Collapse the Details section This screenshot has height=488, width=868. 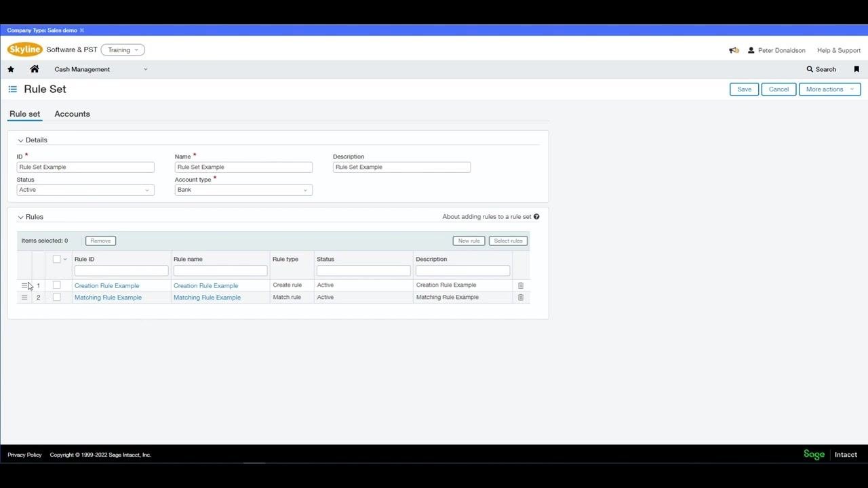[20, 140]
